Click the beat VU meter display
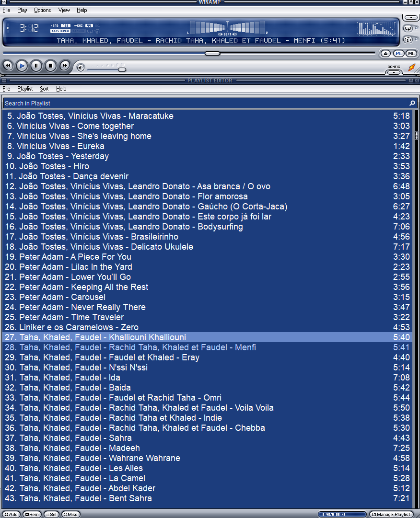The width and height of the screenshot is (420, 518). click(x=228, y=28)
